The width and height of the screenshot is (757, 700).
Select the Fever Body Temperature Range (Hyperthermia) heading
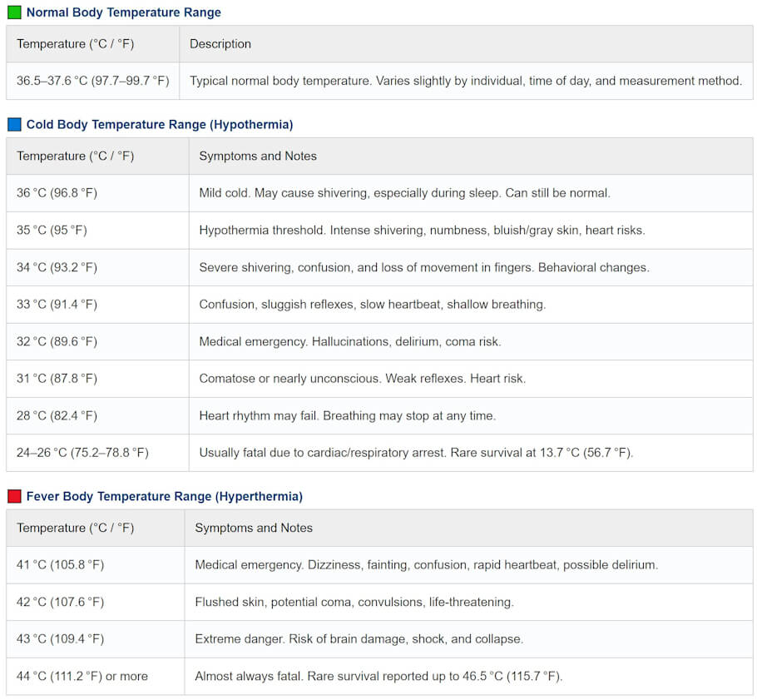164,497
